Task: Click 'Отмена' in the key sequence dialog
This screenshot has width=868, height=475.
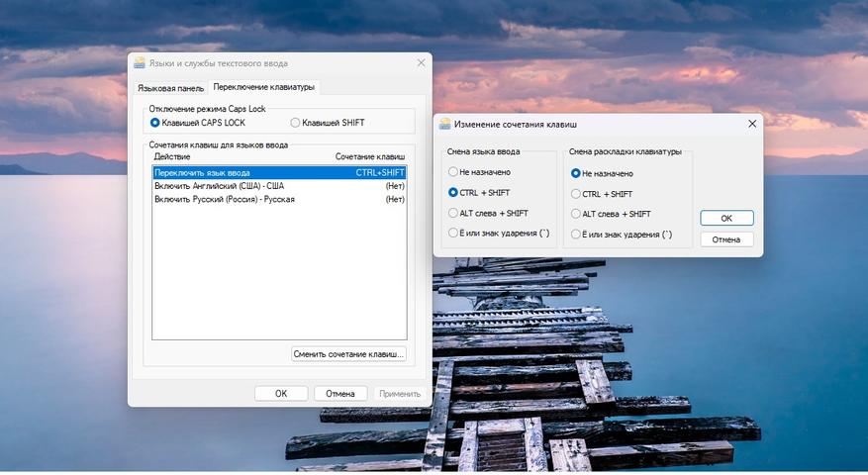Action: pos(726,239)
